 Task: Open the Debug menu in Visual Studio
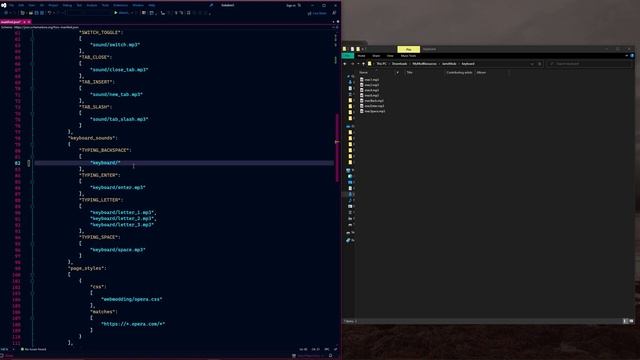[67, 5]
